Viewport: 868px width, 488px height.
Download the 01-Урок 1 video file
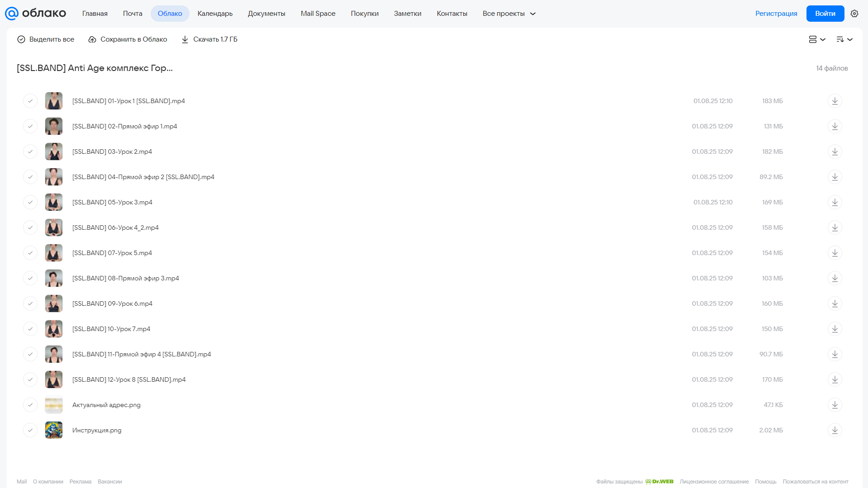[x=835, y=101]
